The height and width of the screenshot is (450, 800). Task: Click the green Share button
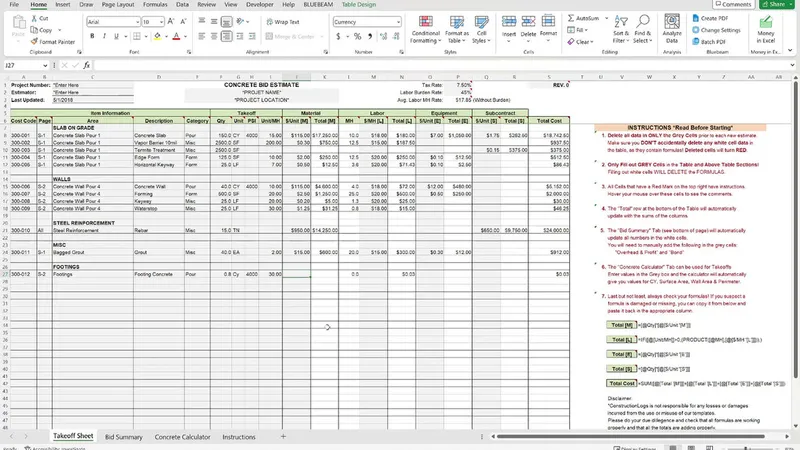point(776,4)
